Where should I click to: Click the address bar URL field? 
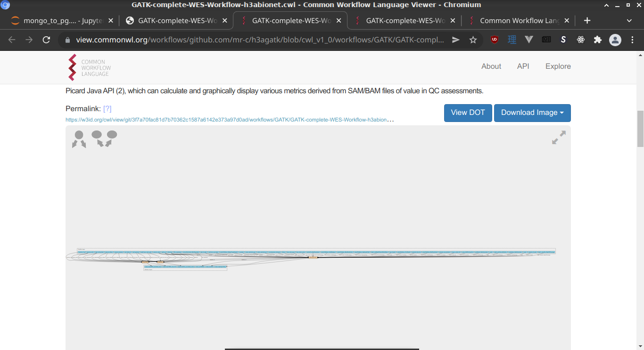260,40
